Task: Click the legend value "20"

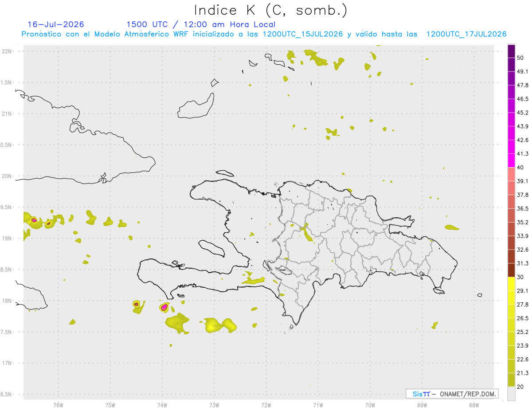Action: [521, 387]
